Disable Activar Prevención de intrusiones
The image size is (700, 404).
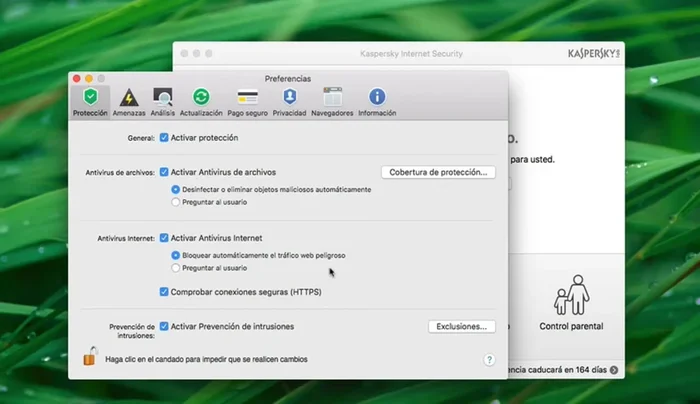coord(164,326)
